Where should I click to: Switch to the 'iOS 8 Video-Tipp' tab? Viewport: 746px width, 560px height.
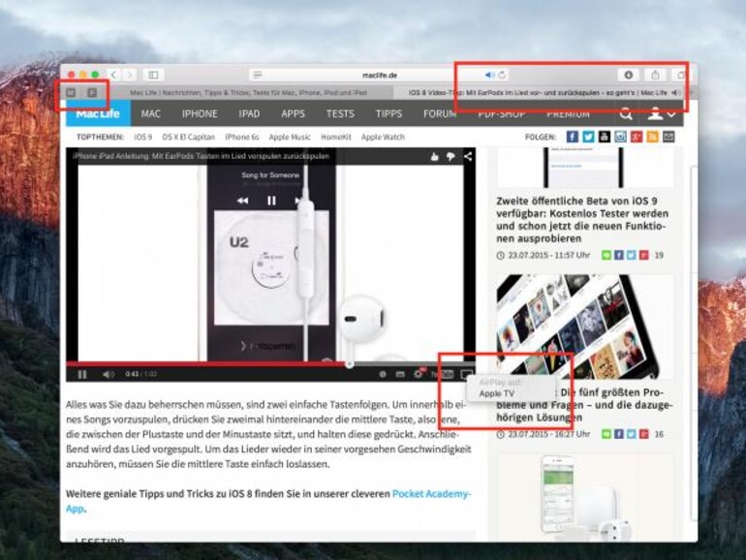[x=538, y=93]
